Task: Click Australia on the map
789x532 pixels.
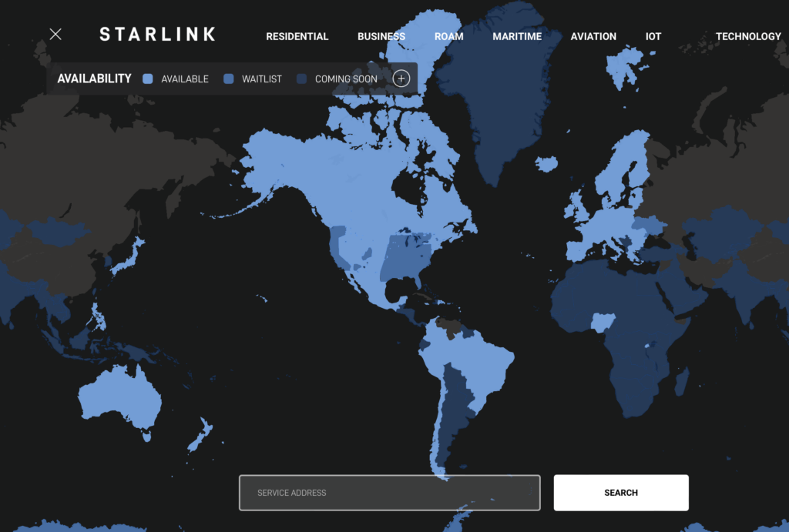Action: point(121,397)
